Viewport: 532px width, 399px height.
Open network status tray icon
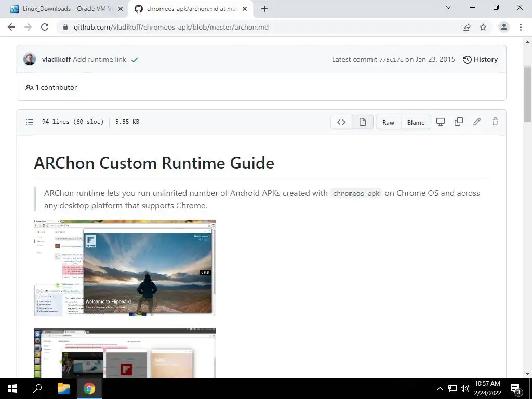453,389
